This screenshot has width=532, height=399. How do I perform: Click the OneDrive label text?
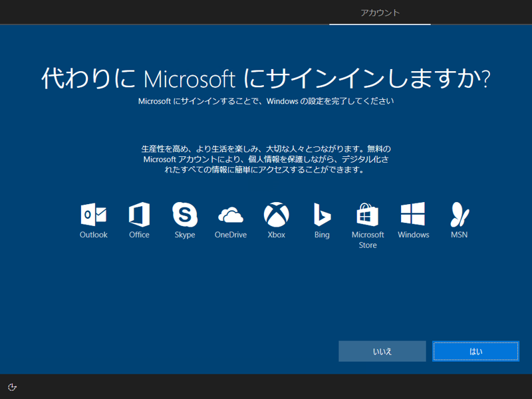(x=231, y=235)
